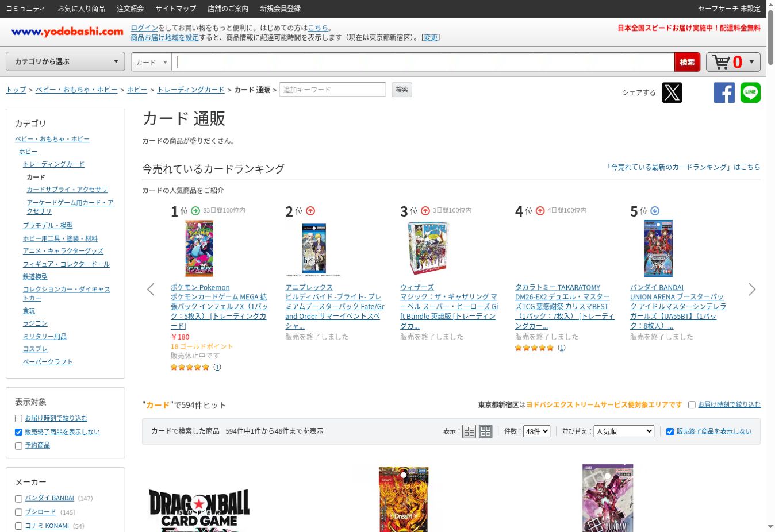Uncheck sidebar 販売終了商品を表示しない checkbox
Viewport: 775px width, 532px height.
click(18, 432)
